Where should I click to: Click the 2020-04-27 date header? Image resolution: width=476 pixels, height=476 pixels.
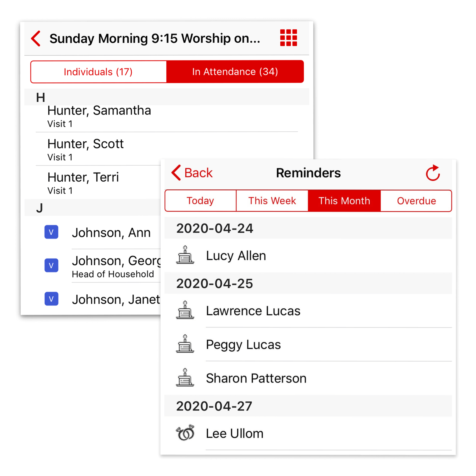pos(308,406)
